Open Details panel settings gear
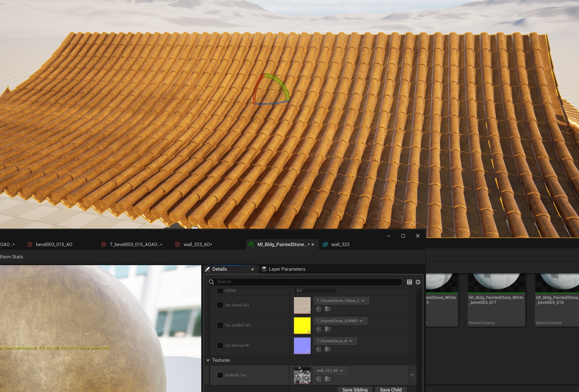579x392 pixels. pyautogui.click(x=418, y=282)
